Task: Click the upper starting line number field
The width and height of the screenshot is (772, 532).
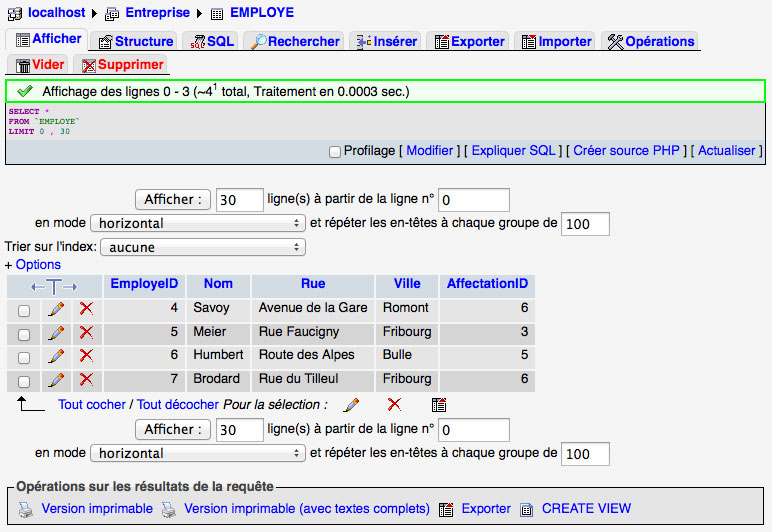Action: pos(474,200)
